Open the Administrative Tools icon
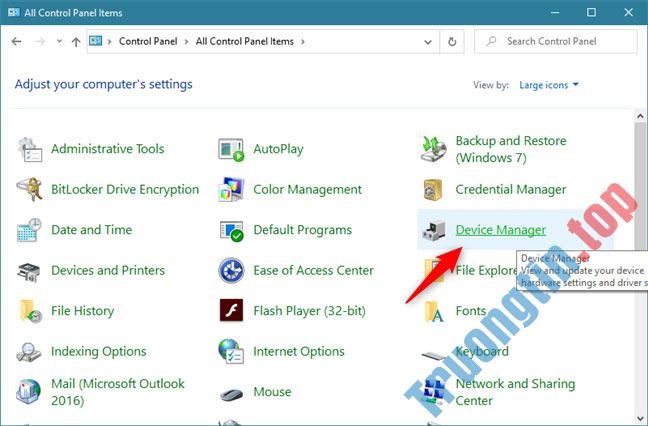This screenshot has width=648, height=426. (30, 149)
